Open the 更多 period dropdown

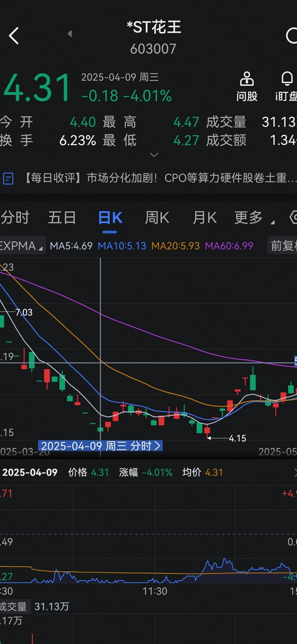254,217
